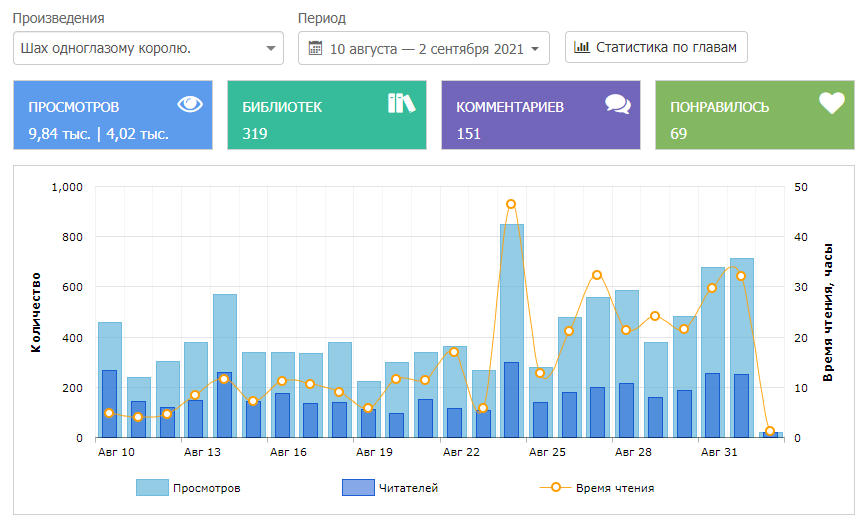Viewport: 868px width, 521px height.
Task: Click the calendar icon in period picker
Action: pos(316,48)
